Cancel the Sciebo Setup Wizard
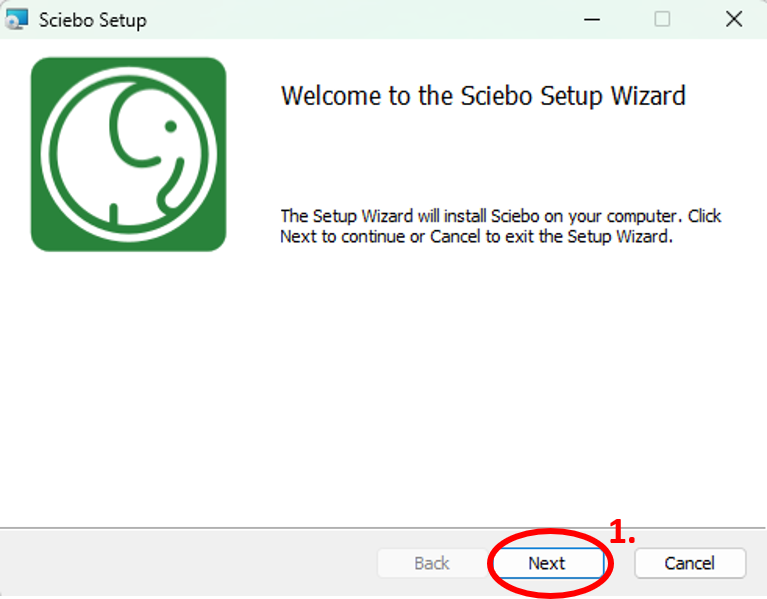 coord(690,563)
